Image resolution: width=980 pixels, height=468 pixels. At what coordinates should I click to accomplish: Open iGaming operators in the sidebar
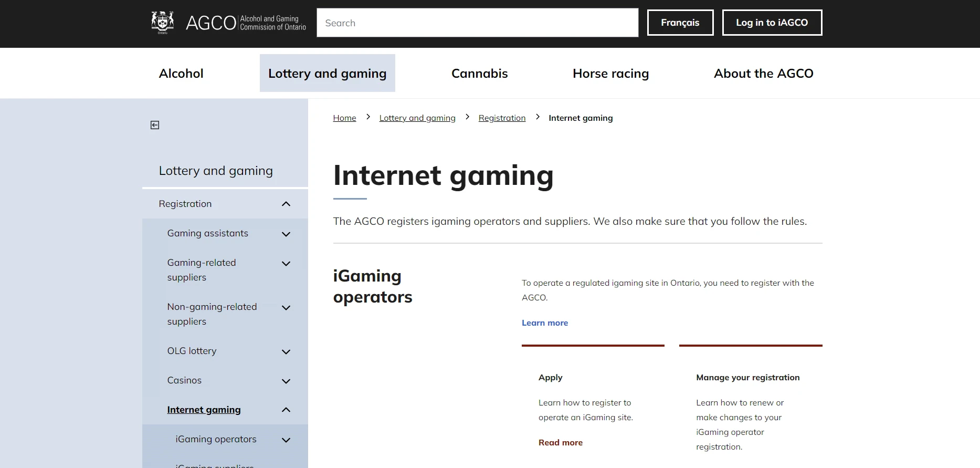tap(216, 439)
